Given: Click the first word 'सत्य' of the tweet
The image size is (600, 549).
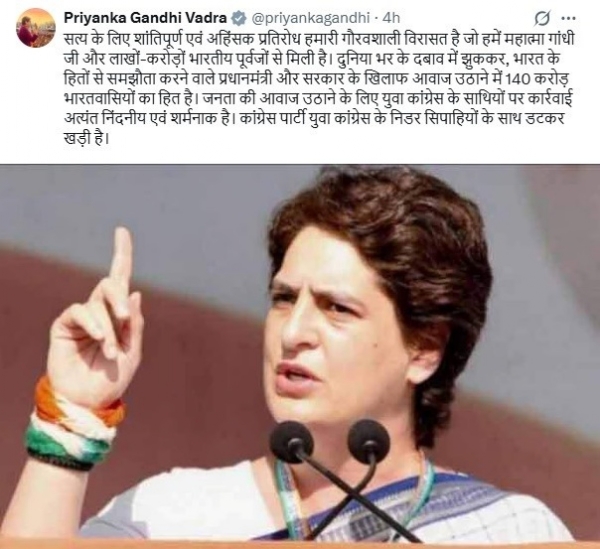Looking at the screenshot, I should point(77,40).
